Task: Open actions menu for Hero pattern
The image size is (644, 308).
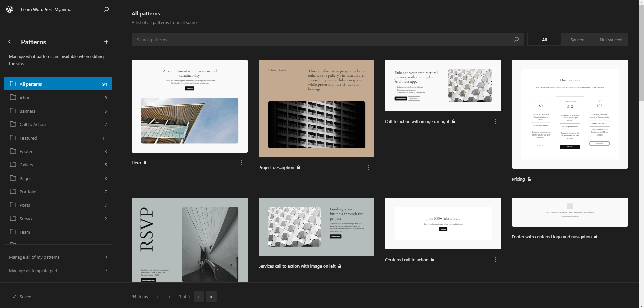Action: coord(242,163)
